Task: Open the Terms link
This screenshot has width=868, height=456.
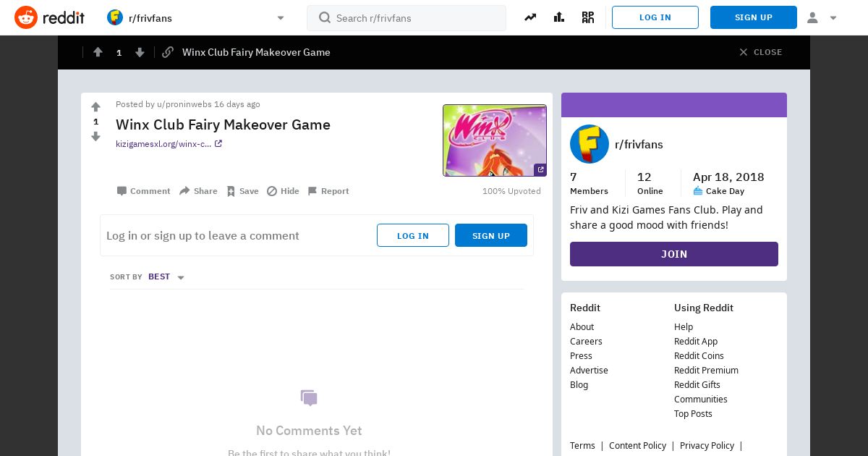Action: [582, 446]
